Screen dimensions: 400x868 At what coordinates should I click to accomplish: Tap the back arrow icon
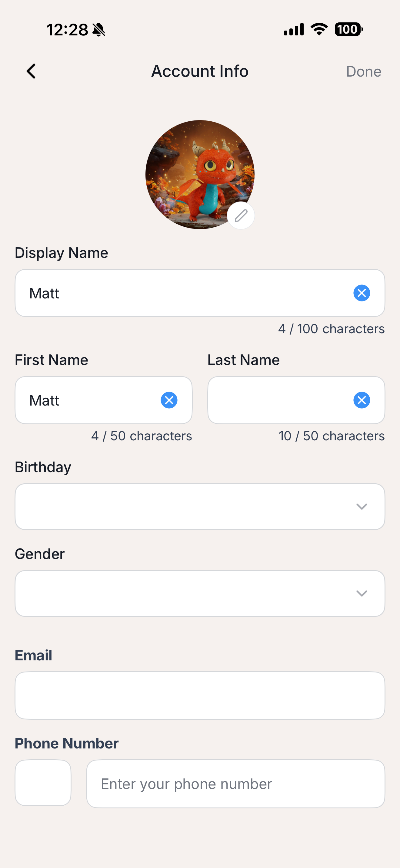tap(32, 71)
